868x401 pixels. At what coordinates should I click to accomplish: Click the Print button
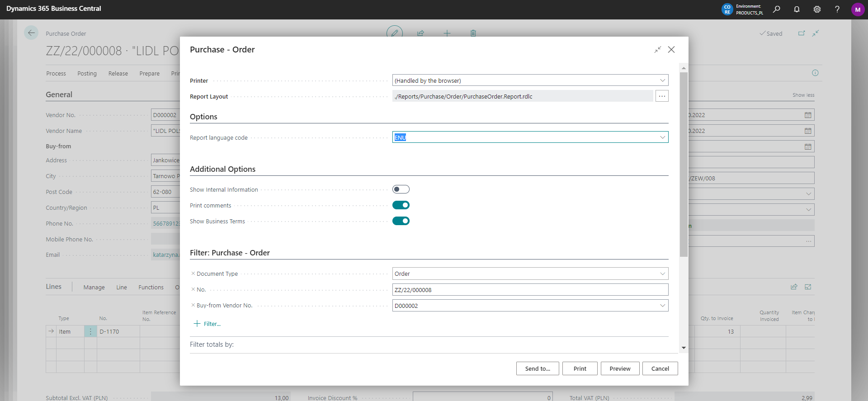pos(580,368)
